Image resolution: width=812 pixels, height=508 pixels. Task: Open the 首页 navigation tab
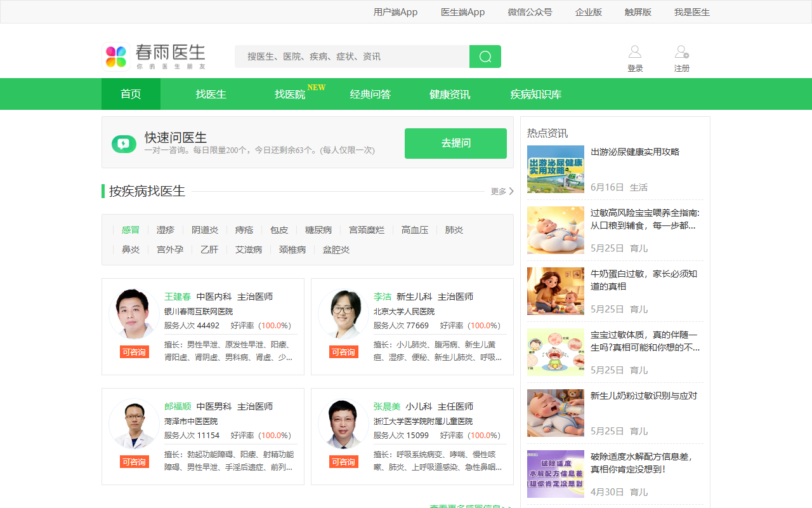131,94
